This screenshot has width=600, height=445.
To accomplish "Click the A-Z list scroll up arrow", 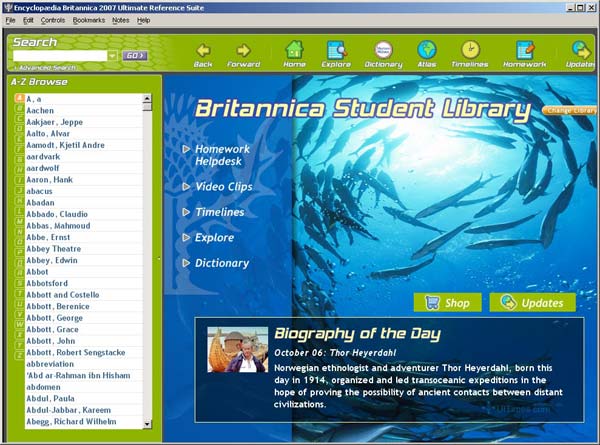I will click(147, 98).
